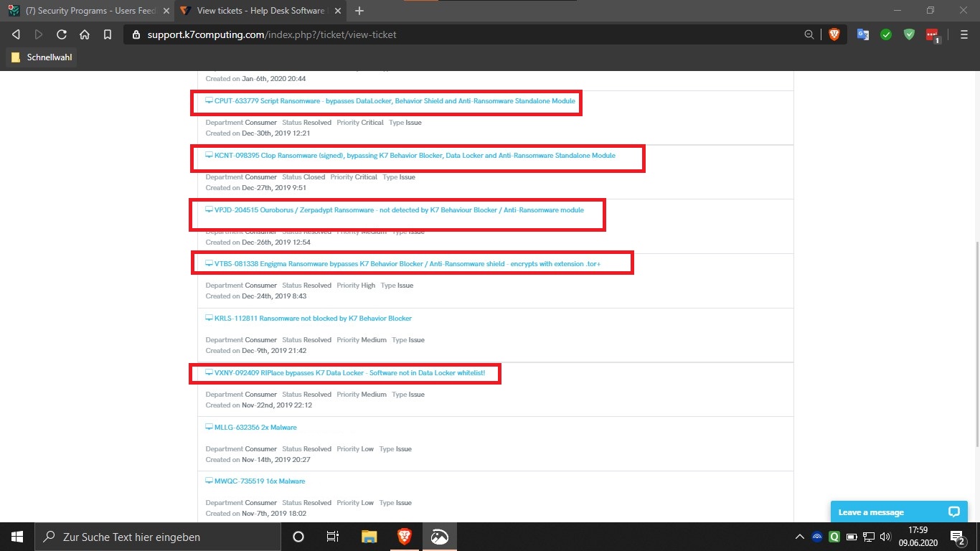
Task: Click 'Created on Nov-22nd, 2019 22:12' text
Action: (x=259, y=405)
